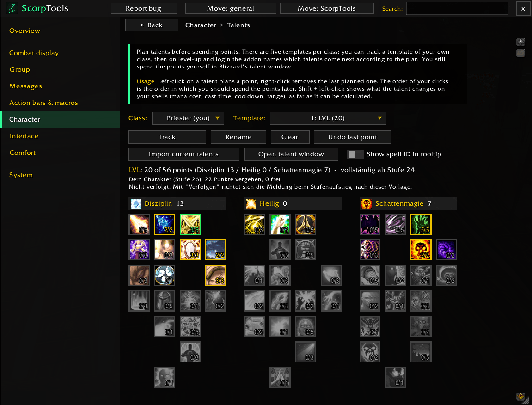This screenshot has width=532, height=405.
Task: Click Open talent window
Action: point(291,154)
